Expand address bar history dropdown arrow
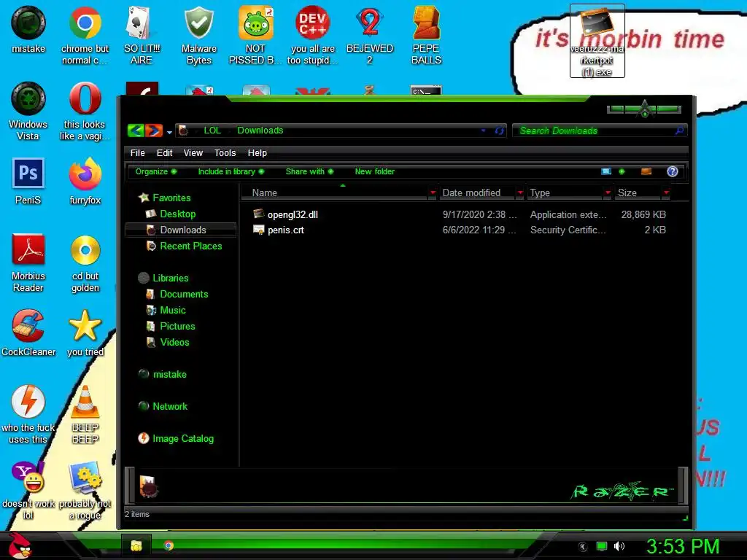The height and width of the screenshot is (560, 747). tap(484, 131)
